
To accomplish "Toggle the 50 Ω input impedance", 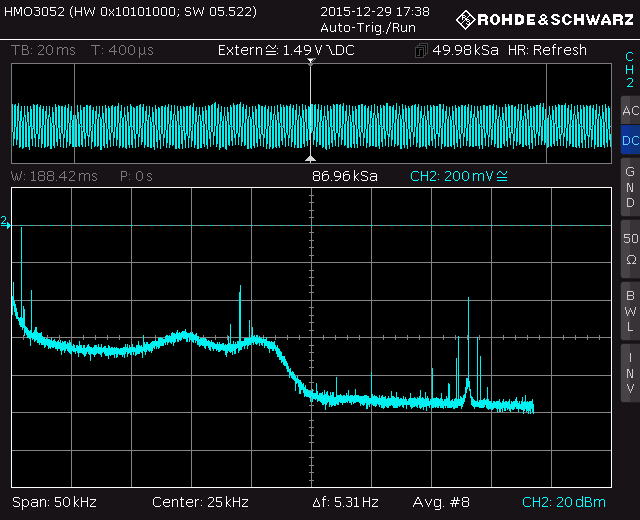I will click(x=629, y=249).
